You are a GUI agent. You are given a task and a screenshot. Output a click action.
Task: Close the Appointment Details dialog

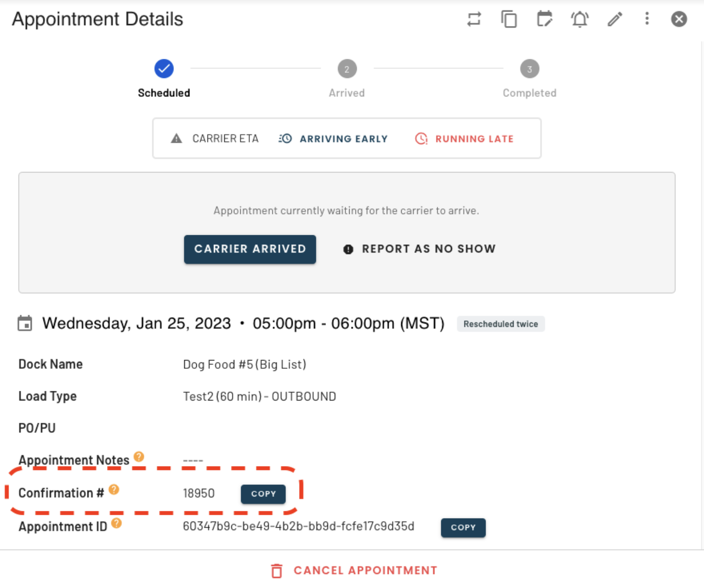[x=679, y=19]
